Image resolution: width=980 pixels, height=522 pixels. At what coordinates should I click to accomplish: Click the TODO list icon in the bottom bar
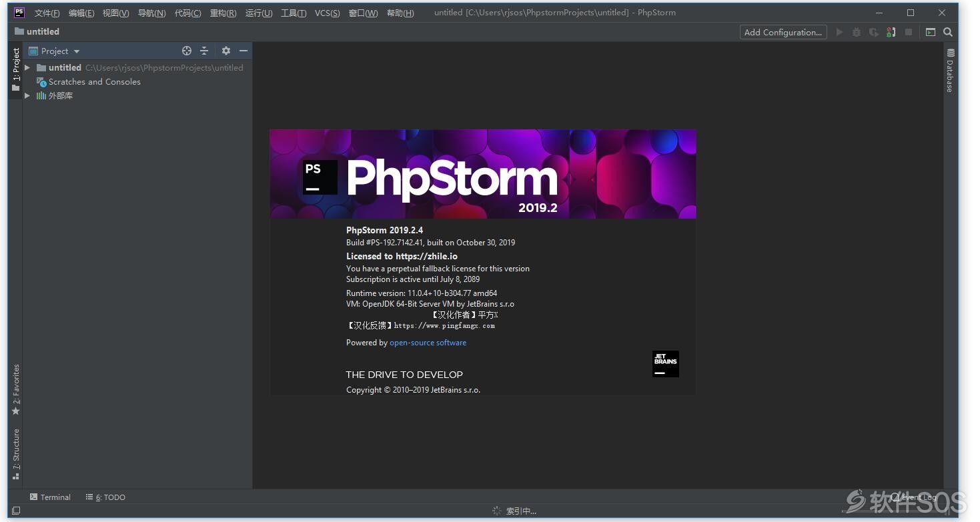click(x=89, y=497)
